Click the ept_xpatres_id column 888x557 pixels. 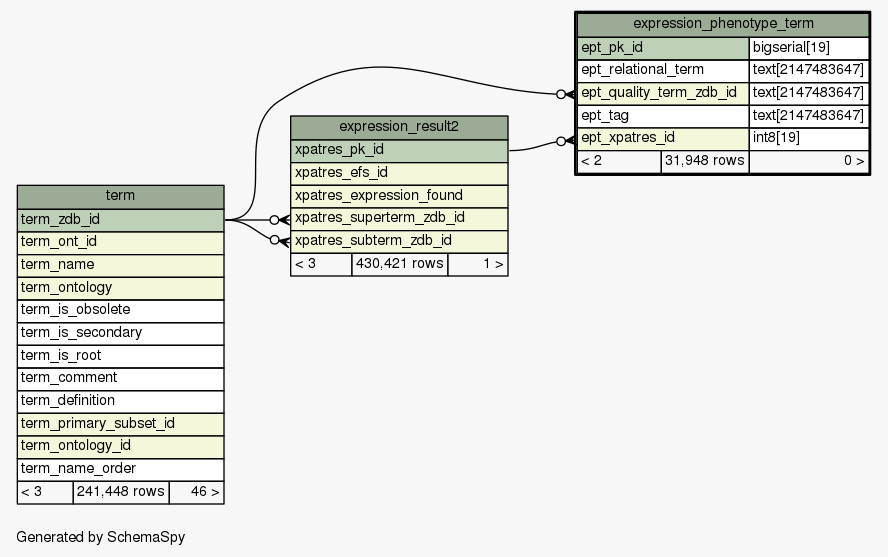pyautogui.click(x=663, y=138)
